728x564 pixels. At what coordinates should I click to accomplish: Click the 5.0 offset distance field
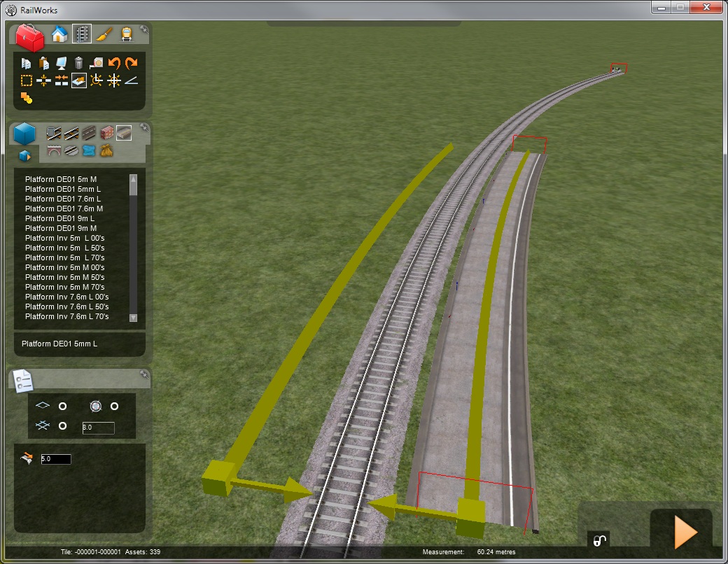(x=56, y=459)
